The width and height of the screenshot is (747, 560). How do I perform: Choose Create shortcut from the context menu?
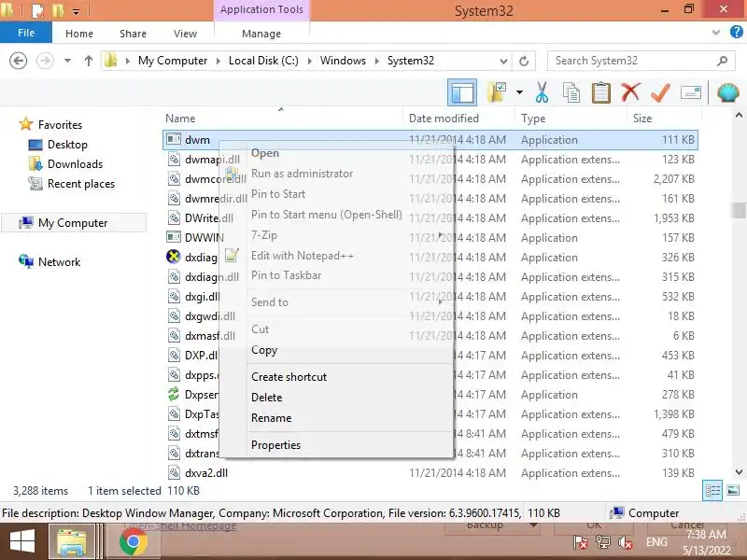click(289, 377)
